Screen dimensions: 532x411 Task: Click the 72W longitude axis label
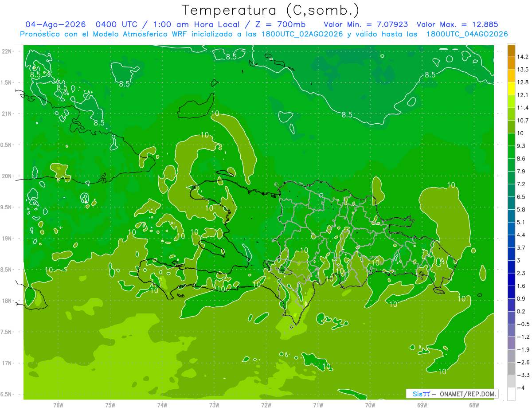pos(266,405)
